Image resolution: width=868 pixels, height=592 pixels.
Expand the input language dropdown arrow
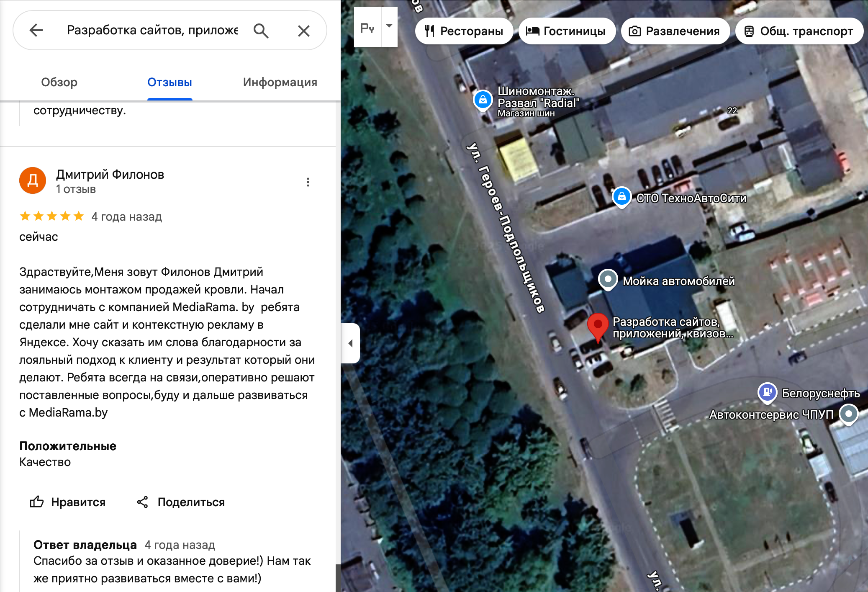(x=389, y=26)
